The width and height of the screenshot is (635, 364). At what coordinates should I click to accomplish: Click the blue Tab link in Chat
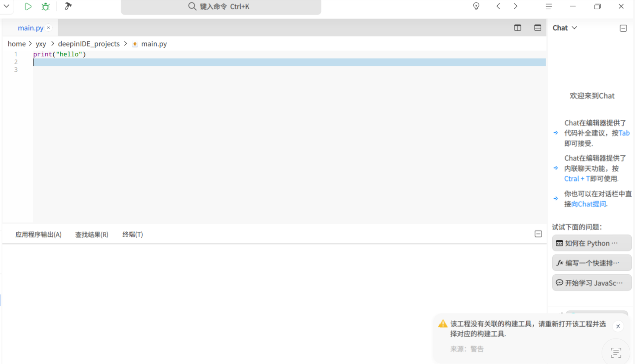pos(624,133)
